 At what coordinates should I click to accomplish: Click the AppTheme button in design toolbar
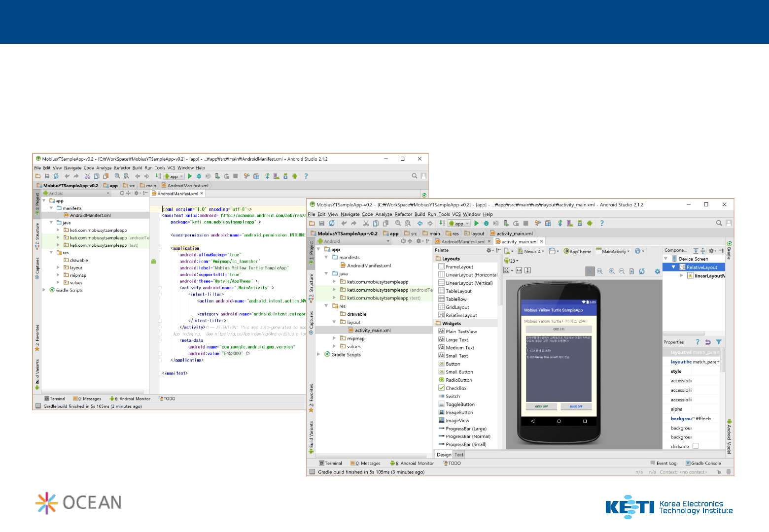click(577, 251)
